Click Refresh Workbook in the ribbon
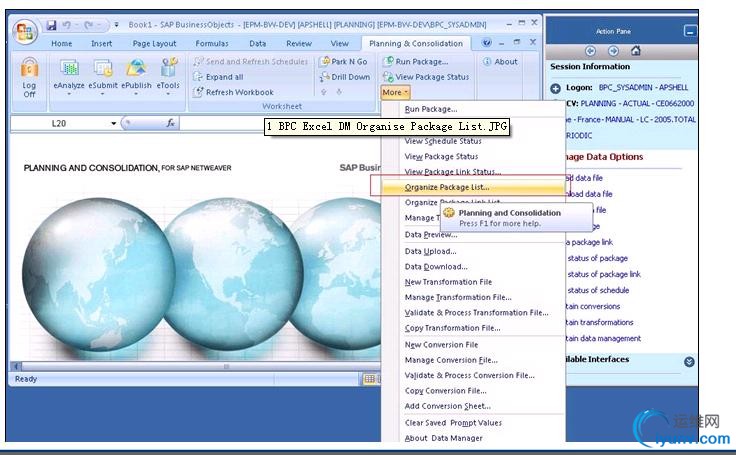This screenshot has height=455, width=736. (x=234, y=93)
